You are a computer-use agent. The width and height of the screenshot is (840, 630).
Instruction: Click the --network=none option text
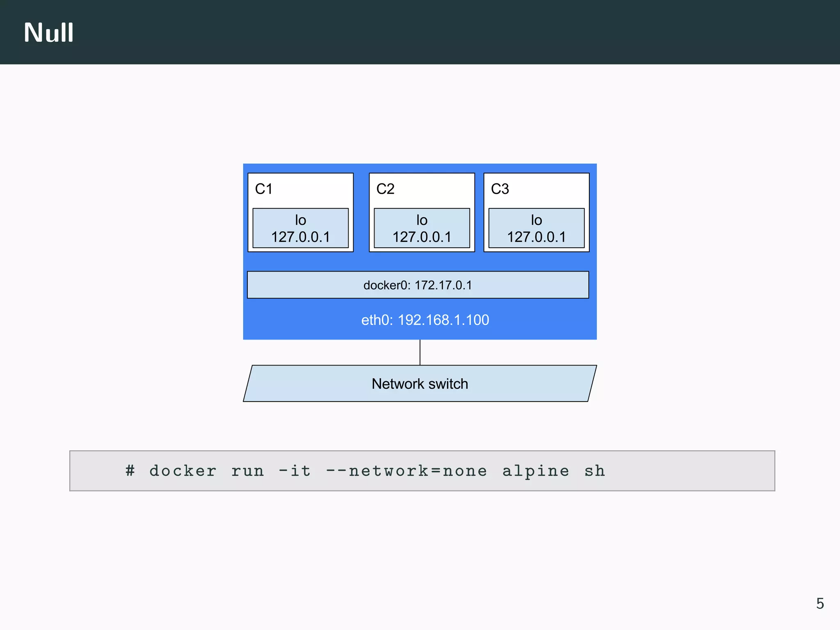(406, 471)
